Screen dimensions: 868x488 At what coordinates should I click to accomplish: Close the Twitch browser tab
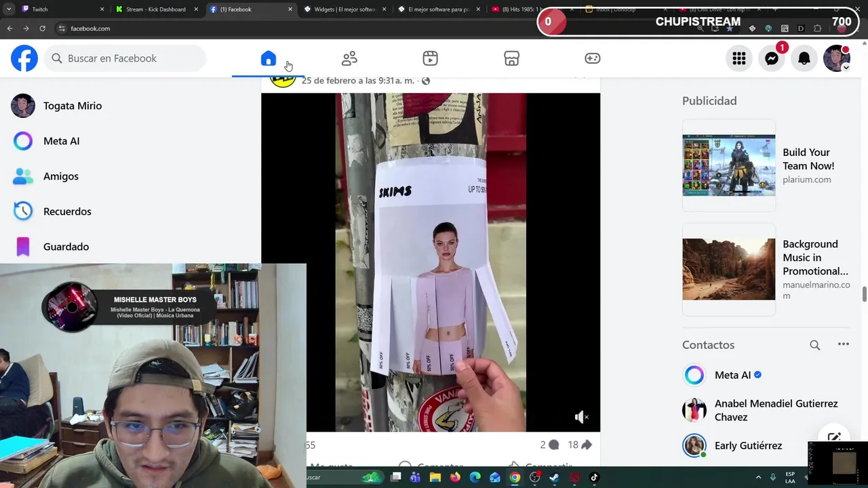(x=102, y=9)
